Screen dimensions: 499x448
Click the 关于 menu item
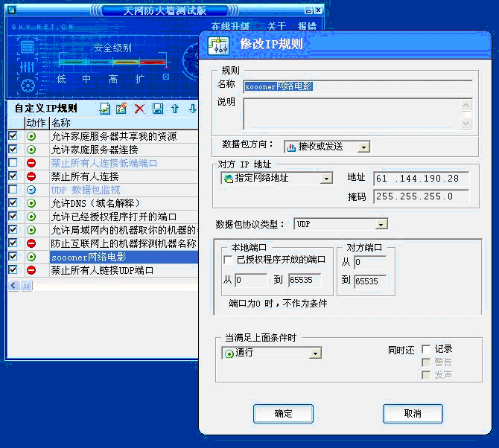coord(277,26)
